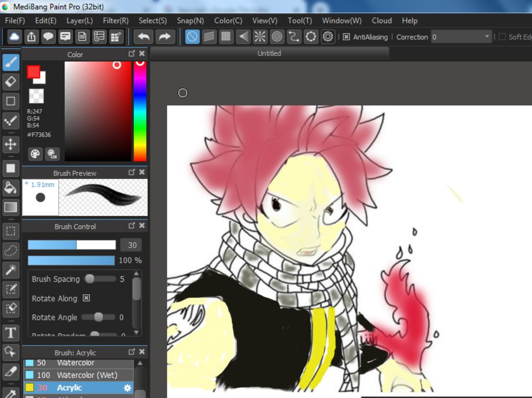Open snap settings gear
532x398 pixels.
point(328,37)
